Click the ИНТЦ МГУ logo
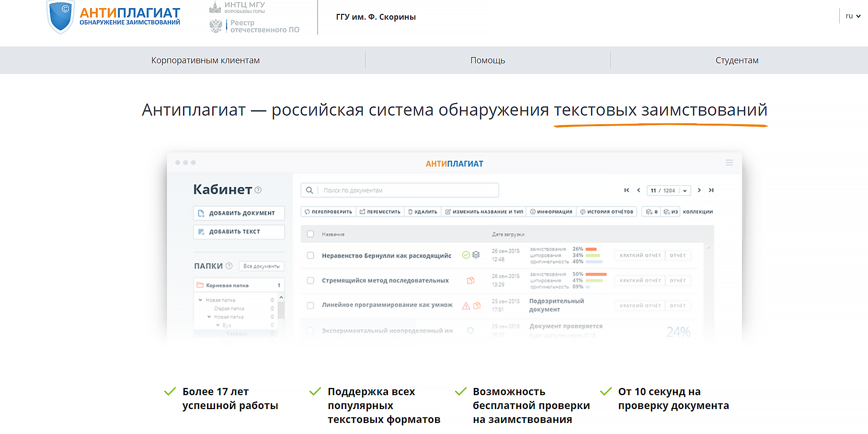 point(237,7)
